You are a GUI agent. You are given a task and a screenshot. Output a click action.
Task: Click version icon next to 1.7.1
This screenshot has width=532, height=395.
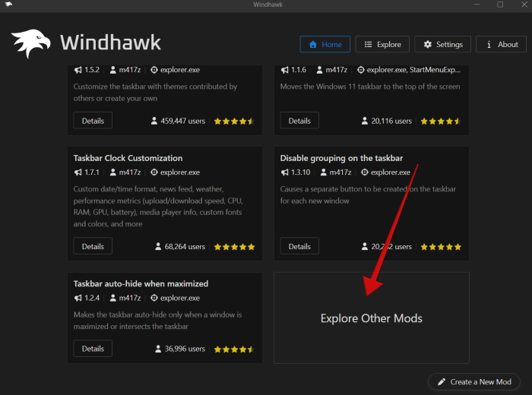[x=78, y=172]
